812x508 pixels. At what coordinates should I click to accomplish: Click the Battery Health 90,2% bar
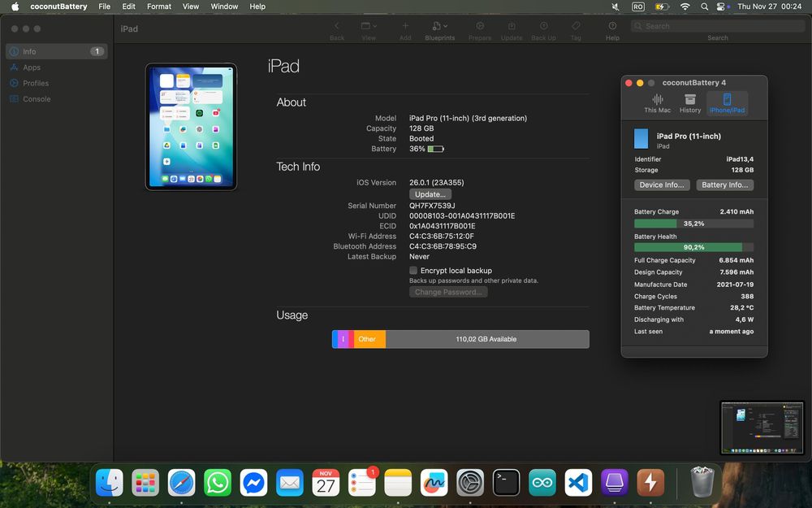tap(694, 247)
